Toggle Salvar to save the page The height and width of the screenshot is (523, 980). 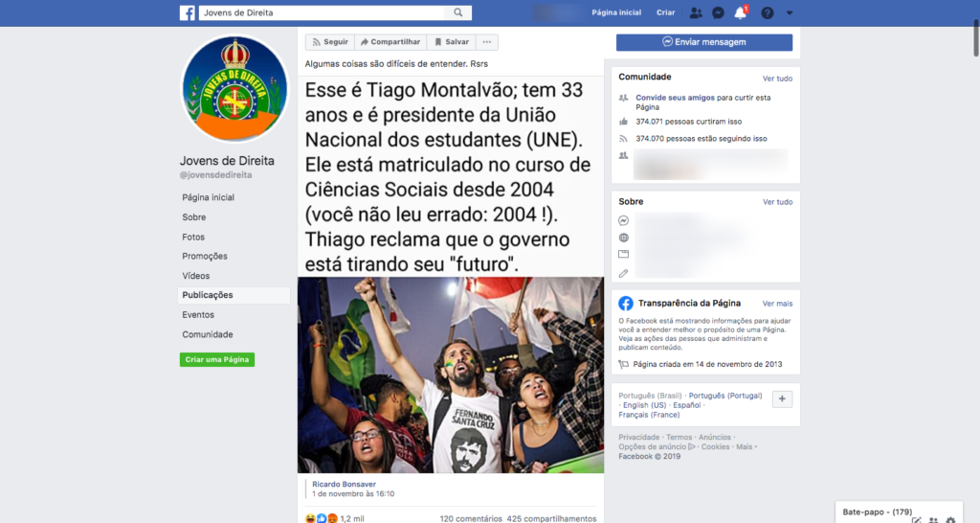coord(452,42)
